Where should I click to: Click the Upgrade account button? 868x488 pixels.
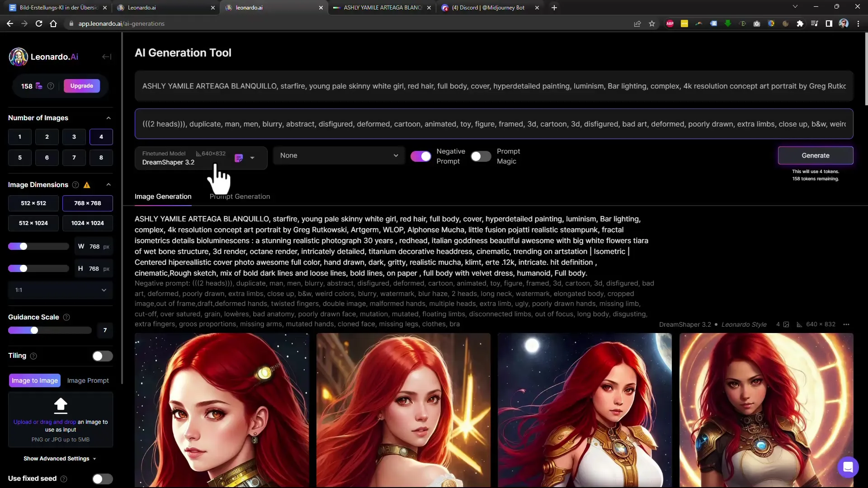click(82, 86)
